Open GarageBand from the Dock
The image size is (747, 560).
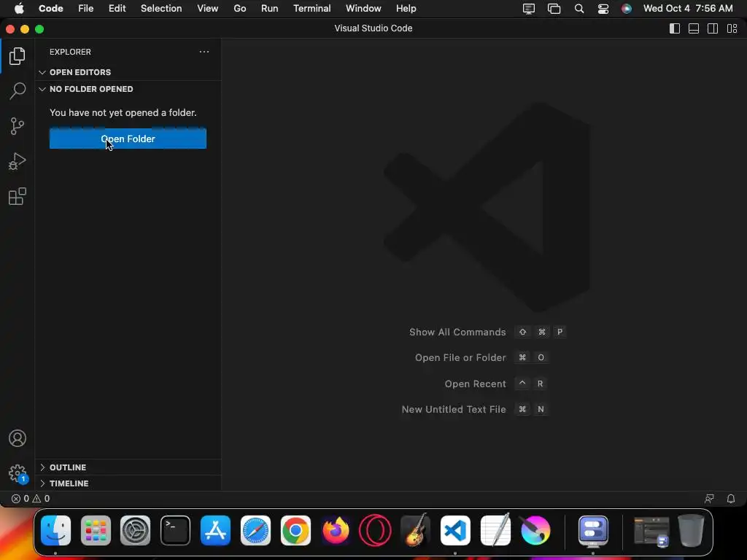click(415, 530)
